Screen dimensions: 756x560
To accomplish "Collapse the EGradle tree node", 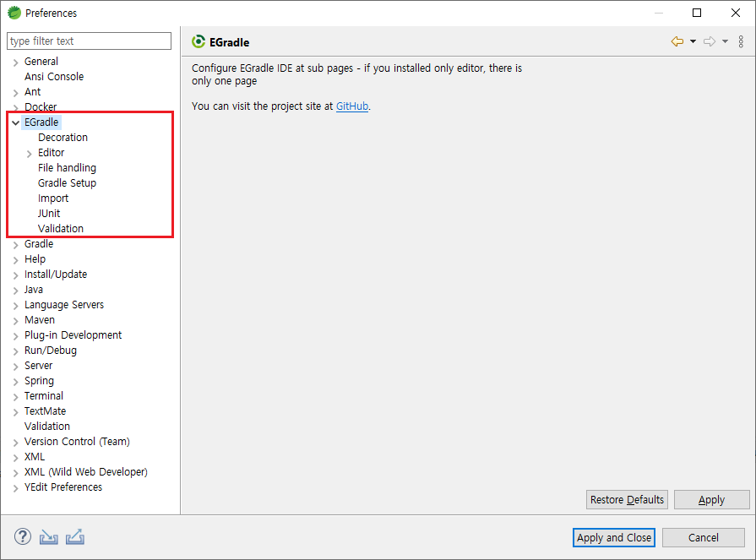I will pyautogui.click(x=15, y=122).
